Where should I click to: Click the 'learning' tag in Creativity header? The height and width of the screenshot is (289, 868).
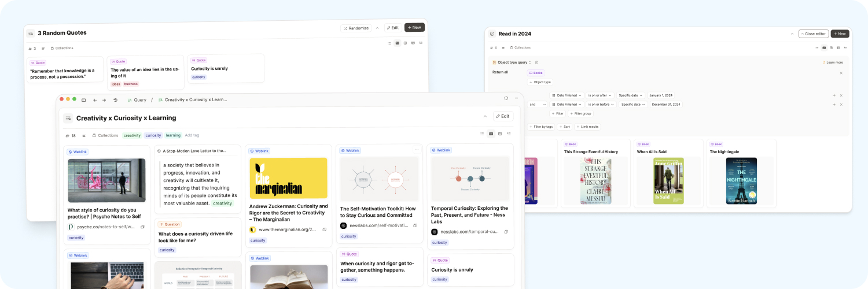pos(173,135)
